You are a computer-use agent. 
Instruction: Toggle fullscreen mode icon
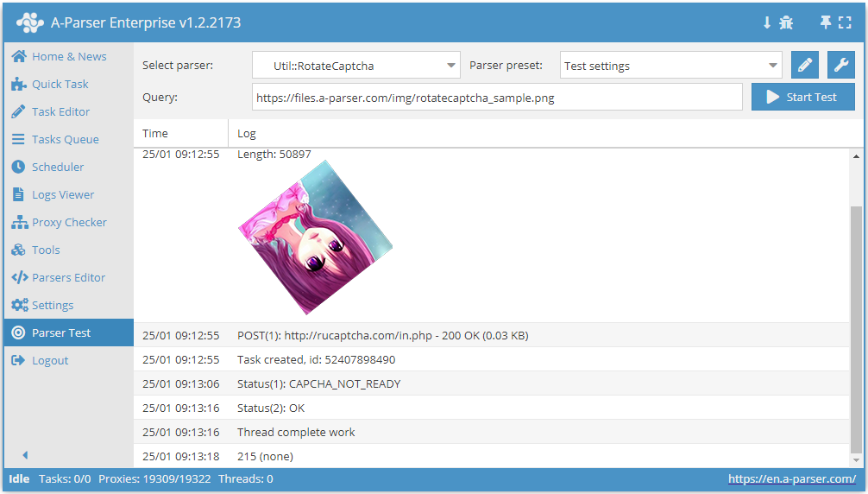click(845, 22)
